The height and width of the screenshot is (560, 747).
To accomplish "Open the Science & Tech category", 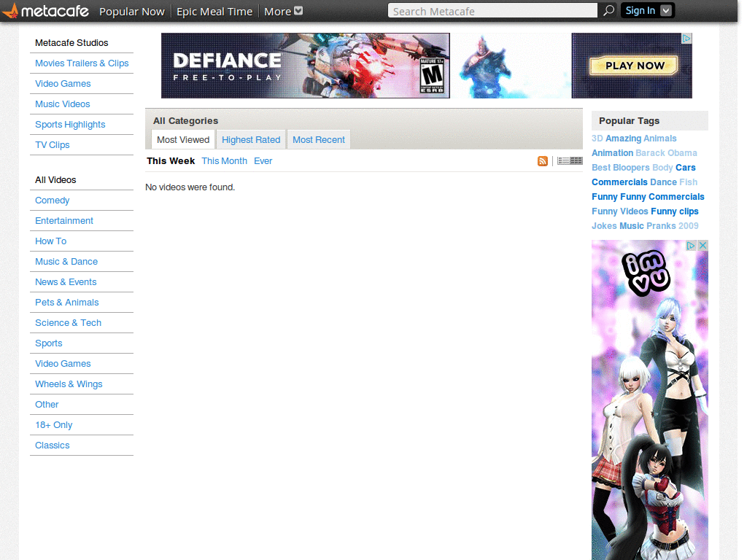I will (68, 323).
